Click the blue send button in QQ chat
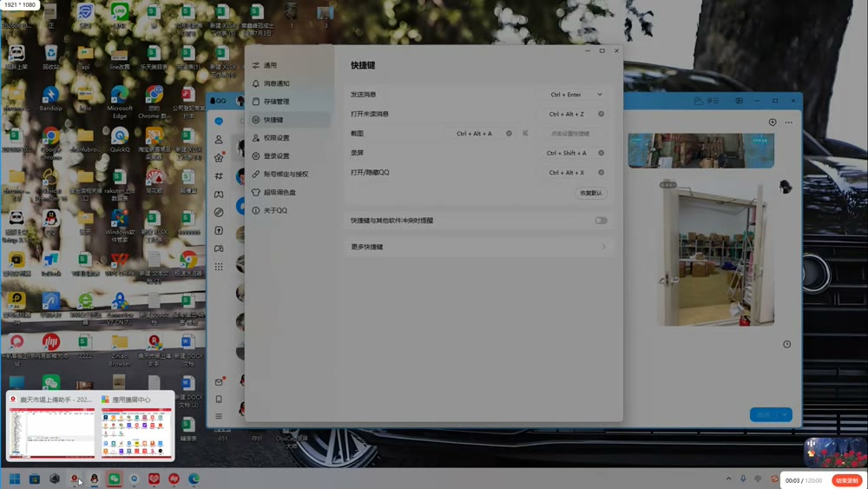The height and width of the screenshot is (489, 868). 764,415
